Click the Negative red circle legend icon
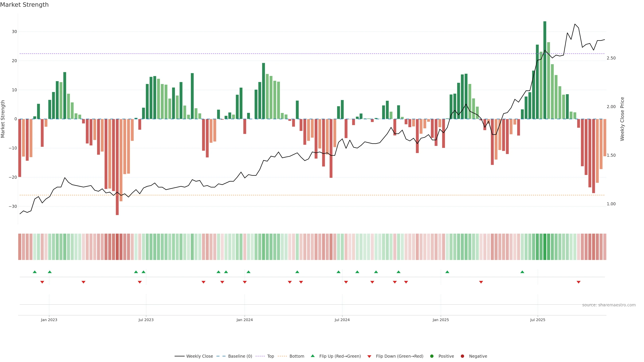The width and height of the screenshot is (644, 362). click(462, 356)
